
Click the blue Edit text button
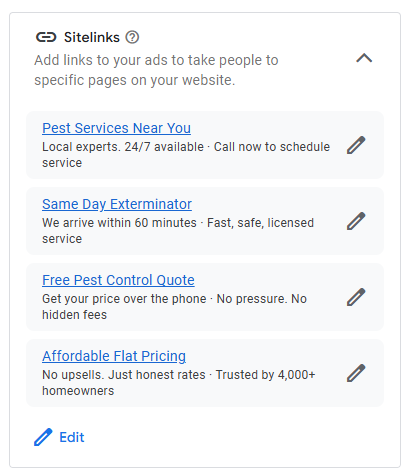click(72, 437)
